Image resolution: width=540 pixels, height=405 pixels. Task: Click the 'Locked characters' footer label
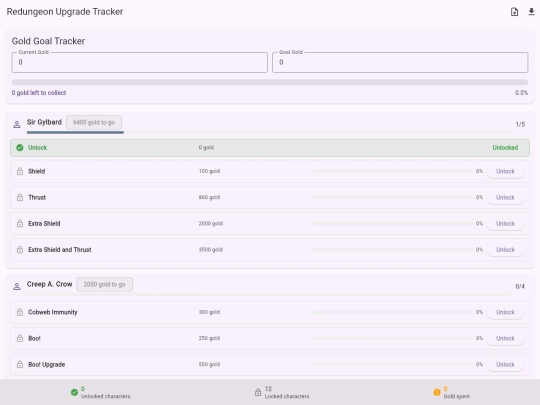pyautogui.click(x=287, y=396)
